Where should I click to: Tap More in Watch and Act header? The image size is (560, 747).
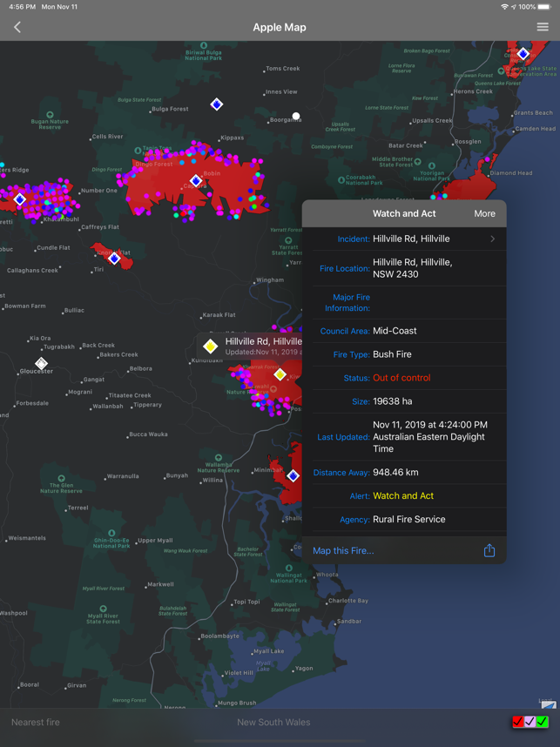[x=484, y=213]
